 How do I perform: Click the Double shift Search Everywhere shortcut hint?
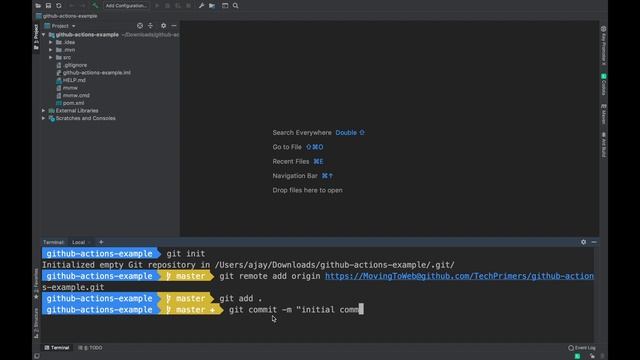pyautogui.click(x=350, y=133)
